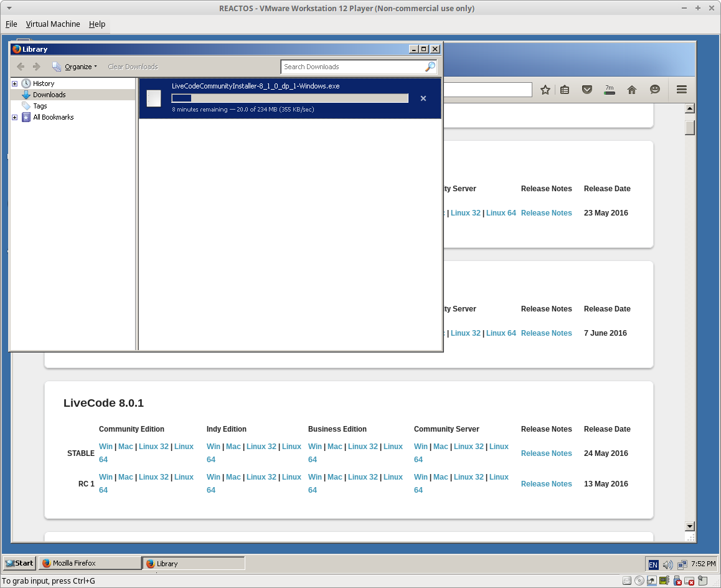Close the Library window
721x588 pixels.
(x=435, y=49)
